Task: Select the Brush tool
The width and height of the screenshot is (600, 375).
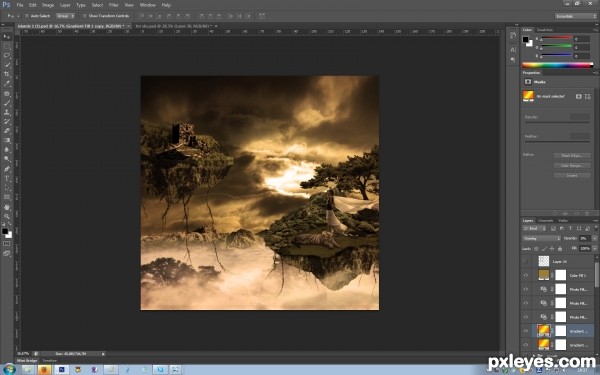Action: [x=7, y=103]
